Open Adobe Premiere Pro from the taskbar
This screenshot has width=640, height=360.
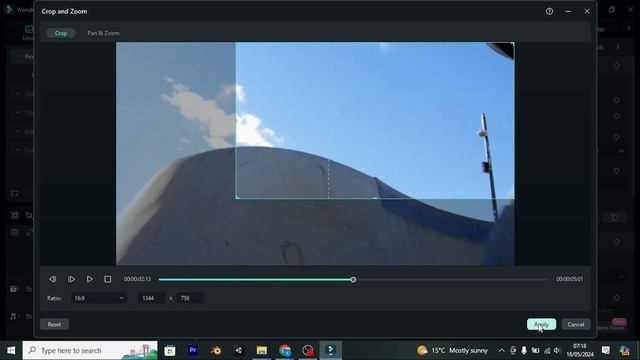point(193,350)
